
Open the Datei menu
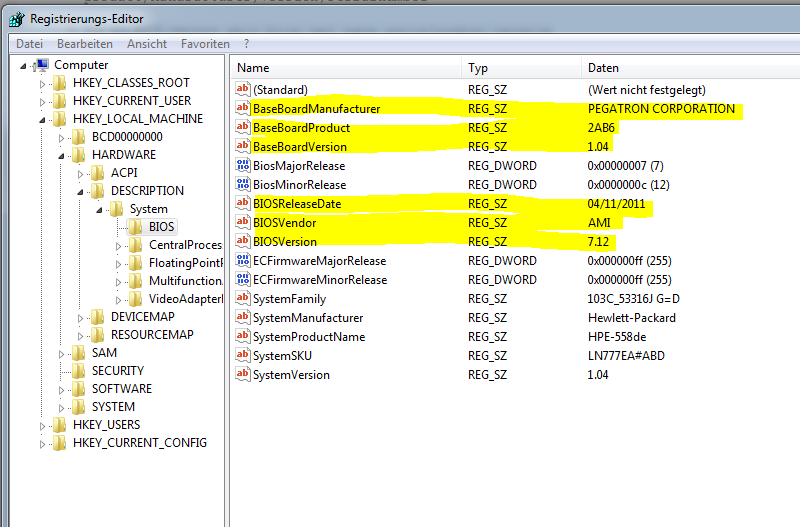pyautogui.click(x=29, y=44)
